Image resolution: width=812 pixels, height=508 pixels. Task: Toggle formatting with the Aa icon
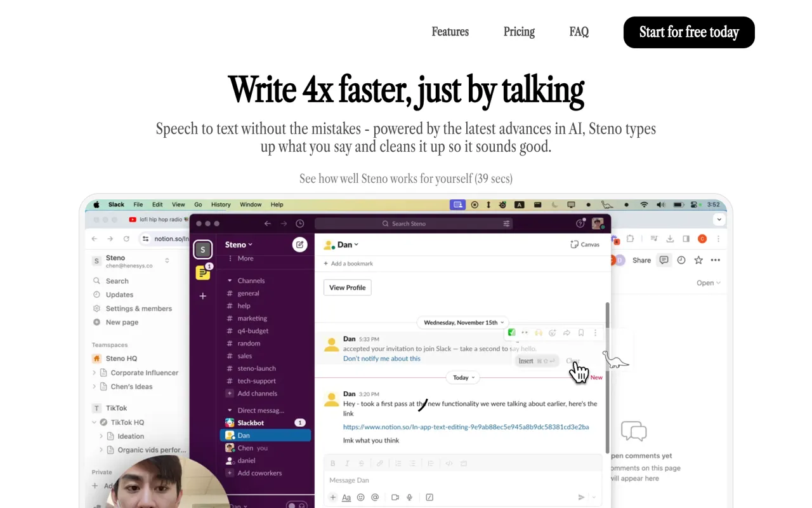(x=346, y=498)
